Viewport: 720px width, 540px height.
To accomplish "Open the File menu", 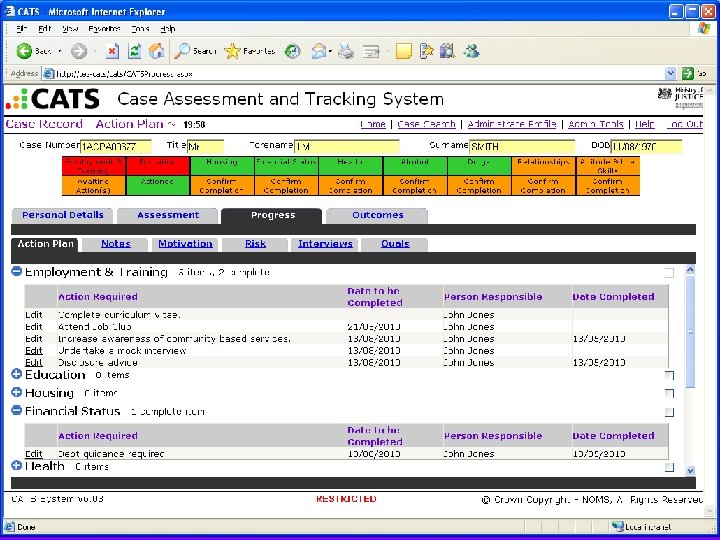I will coord(21,28).
